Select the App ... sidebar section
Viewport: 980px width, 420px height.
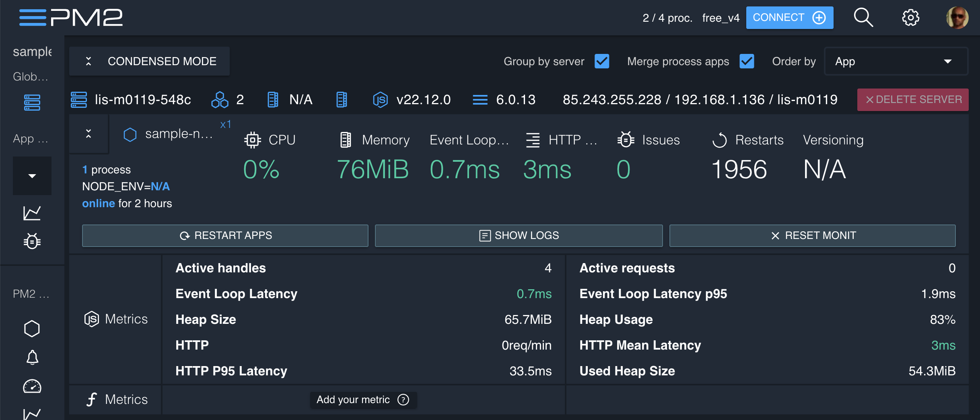coord(31,139)
